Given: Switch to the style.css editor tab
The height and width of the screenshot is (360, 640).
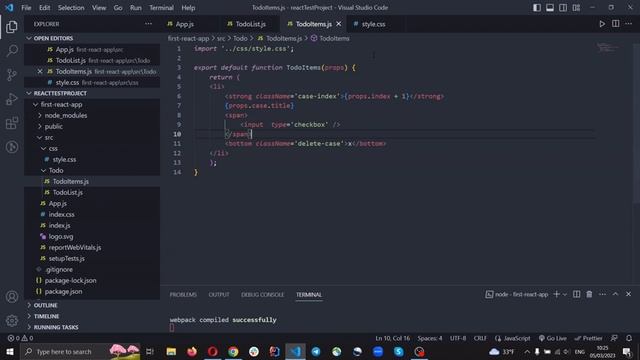Looking at the screenshot, I should [x=374, y=24].
